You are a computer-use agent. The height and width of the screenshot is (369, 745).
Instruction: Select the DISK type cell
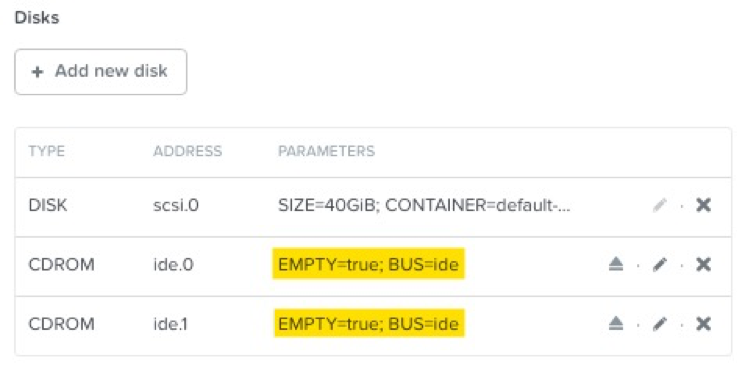[48, 205]
